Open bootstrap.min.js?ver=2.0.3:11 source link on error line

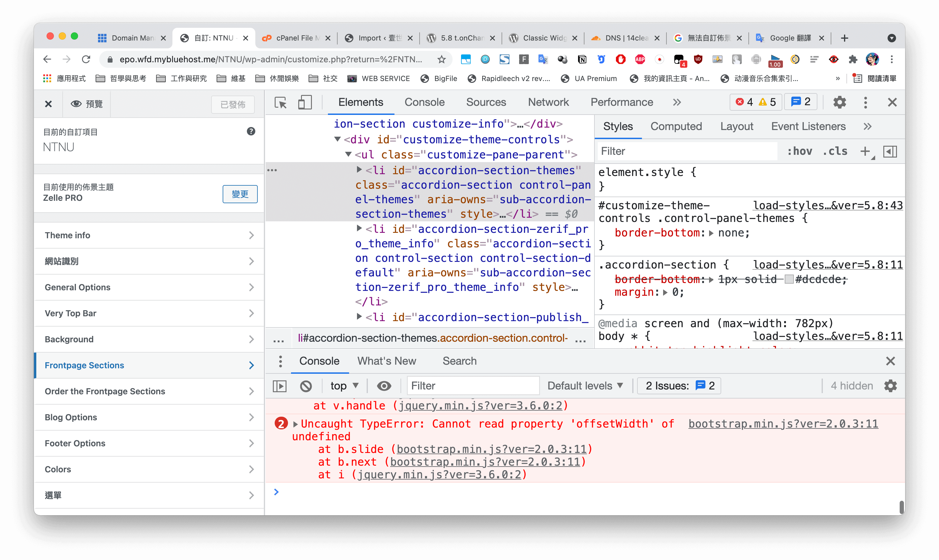pyautogui.click(x=783, y=424)
